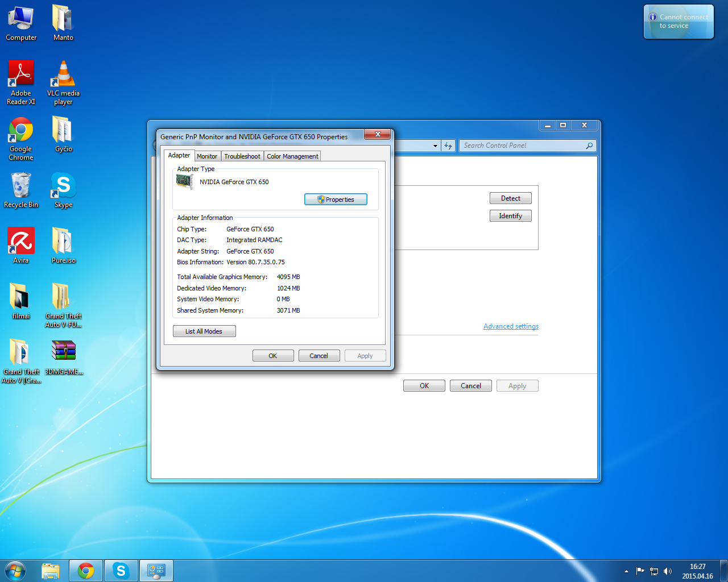Open Windows Explorer from the taskbar
Screen dimensions: 728x582
(x=51, y=571)
